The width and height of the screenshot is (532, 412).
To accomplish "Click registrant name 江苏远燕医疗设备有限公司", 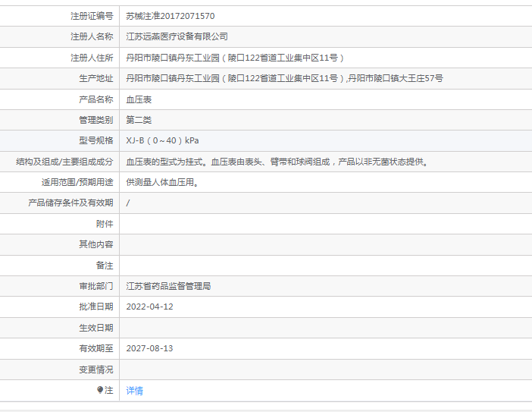I will [177, 36].
